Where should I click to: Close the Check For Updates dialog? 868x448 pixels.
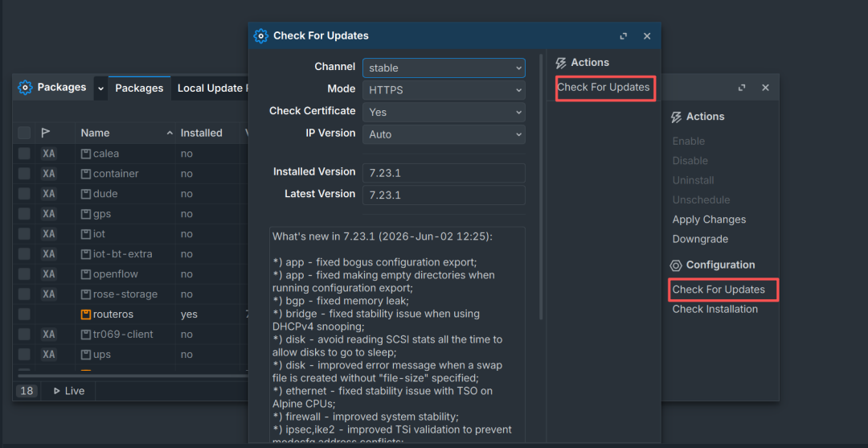pyautogui.click(x=646, y=36)
